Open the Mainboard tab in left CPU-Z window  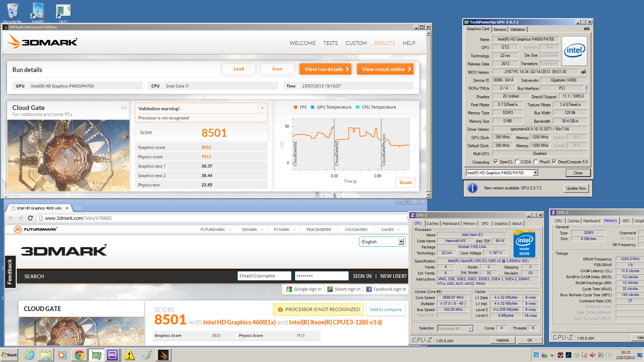(x=450, y=224)
